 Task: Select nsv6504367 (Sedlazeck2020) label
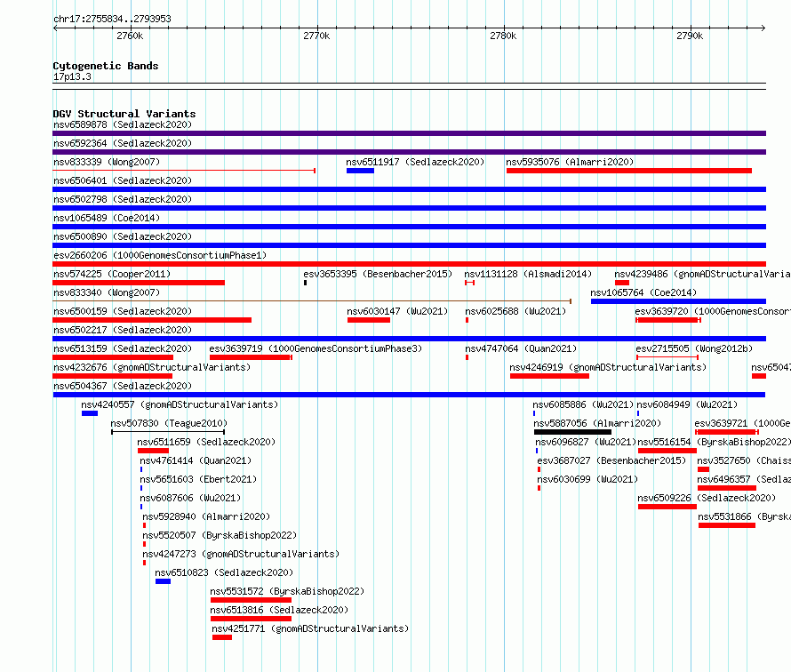123,386
